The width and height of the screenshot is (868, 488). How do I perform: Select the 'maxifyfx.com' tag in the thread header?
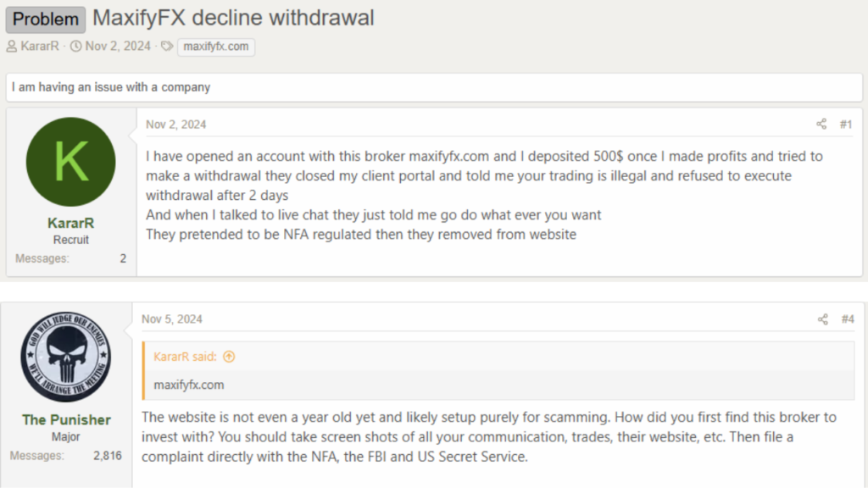[x=215, y=47]
